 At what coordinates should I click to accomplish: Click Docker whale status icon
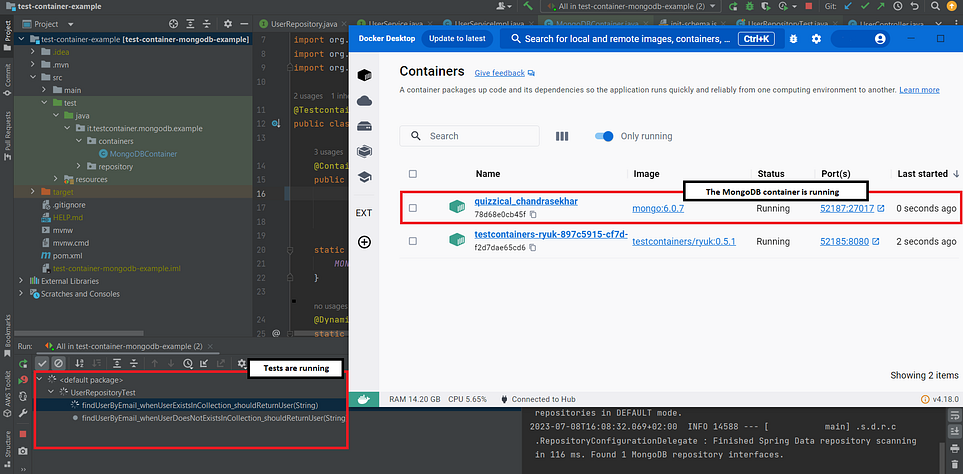click(x=364, y=399)
